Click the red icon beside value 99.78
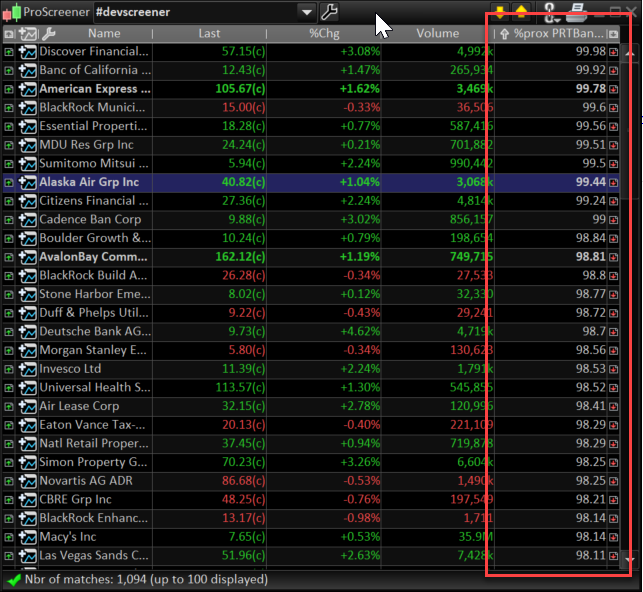Image resolution: width=643 pixels, height=592 pixels. pos(613,89)
